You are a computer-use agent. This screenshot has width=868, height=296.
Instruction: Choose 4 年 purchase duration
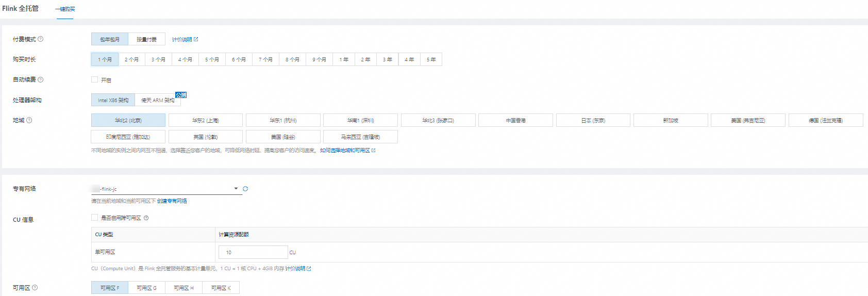click(x=409, y=59)
